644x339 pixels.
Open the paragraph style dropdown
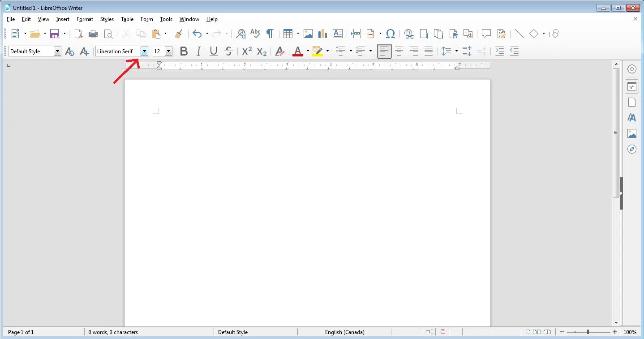[57, 51]
